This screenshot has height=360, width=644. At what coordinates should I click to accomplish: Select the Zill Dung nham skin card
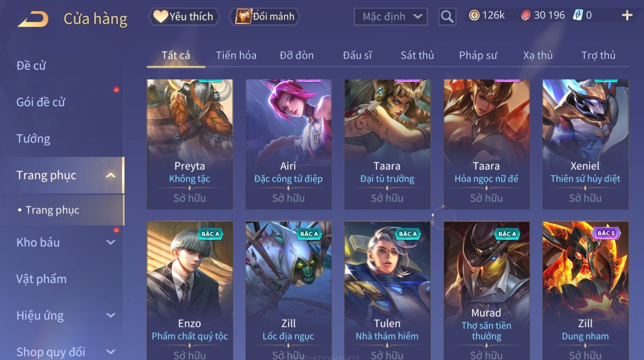click(585, 290)
